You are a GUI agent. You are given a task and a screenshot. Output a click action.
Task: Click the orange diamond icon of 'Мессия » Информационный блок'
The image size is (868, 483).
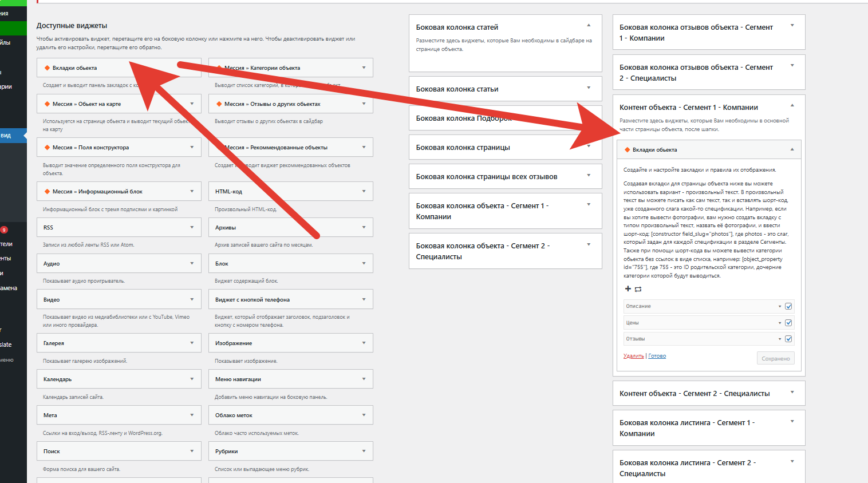(x=47, y=192)
